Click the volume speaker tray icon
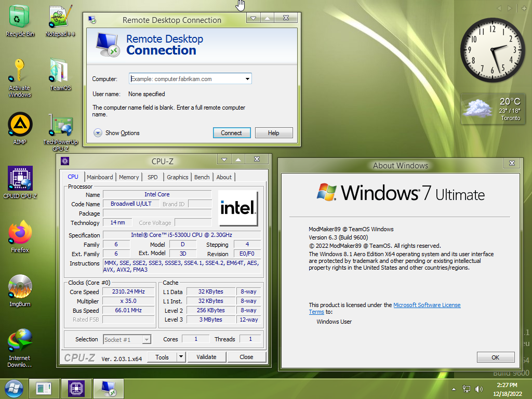 click(478, 389)
